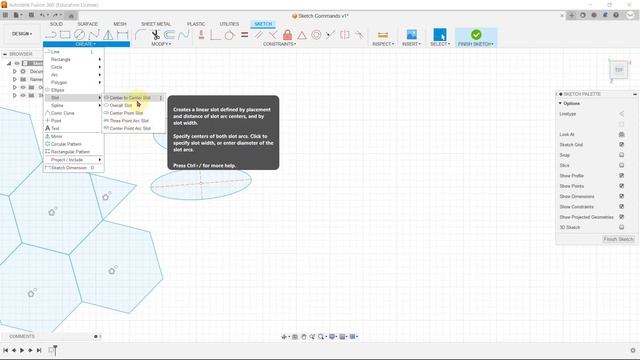Select the Circle tool icon in the toolbar
Viewport: 640px width, 360px height.
point(79,35)
